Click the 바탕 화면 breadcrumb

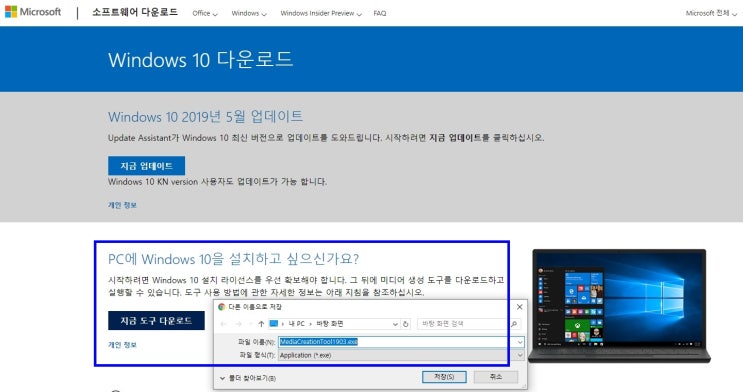[x=330, y=324]
